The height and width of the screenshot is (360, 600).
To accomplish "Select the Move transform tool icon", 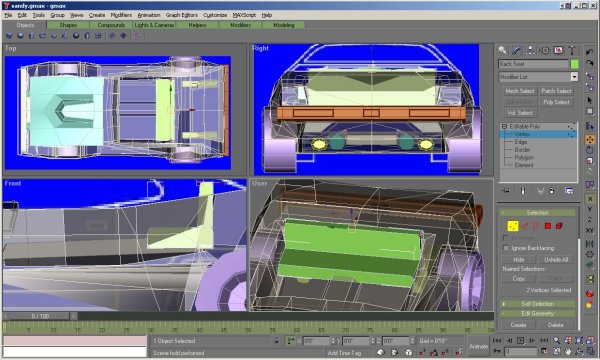I will [590, 140].
